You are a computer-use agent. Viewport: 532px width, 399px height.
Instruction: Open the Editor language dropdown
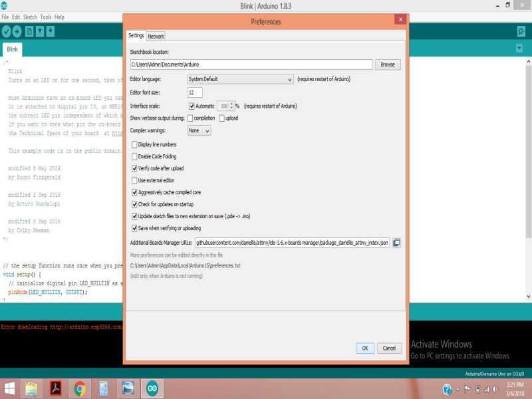click(x=240, y=79)
